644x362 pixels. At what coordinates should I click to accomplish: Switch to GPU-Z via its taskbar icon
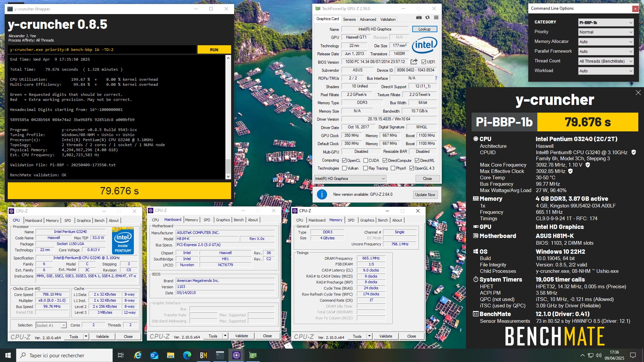[253, 355]
